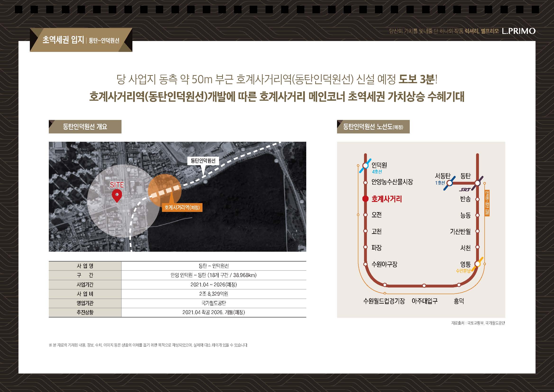Click the 사업기간 table row label
Image resolution: width=554 pixels, height=392 pixels.
tap(85, 285)
